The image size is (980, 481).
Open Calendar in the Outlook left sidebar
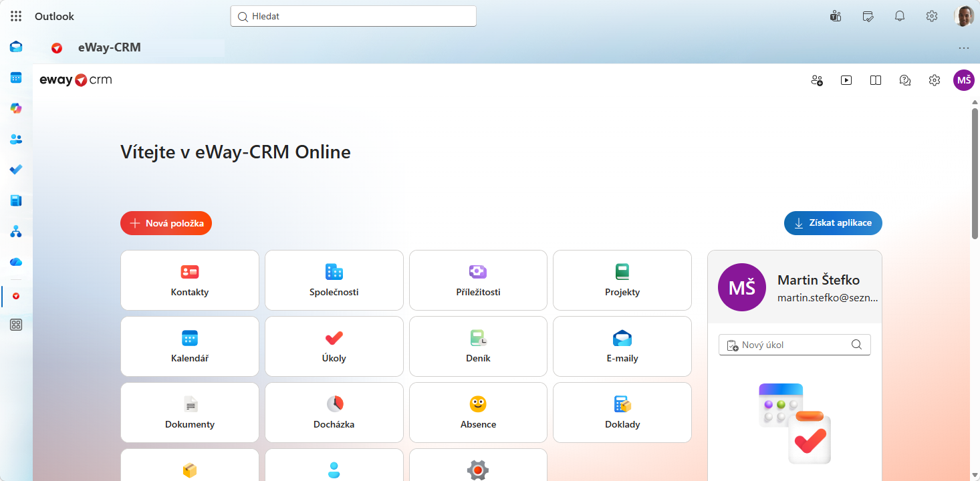point(16,77)
